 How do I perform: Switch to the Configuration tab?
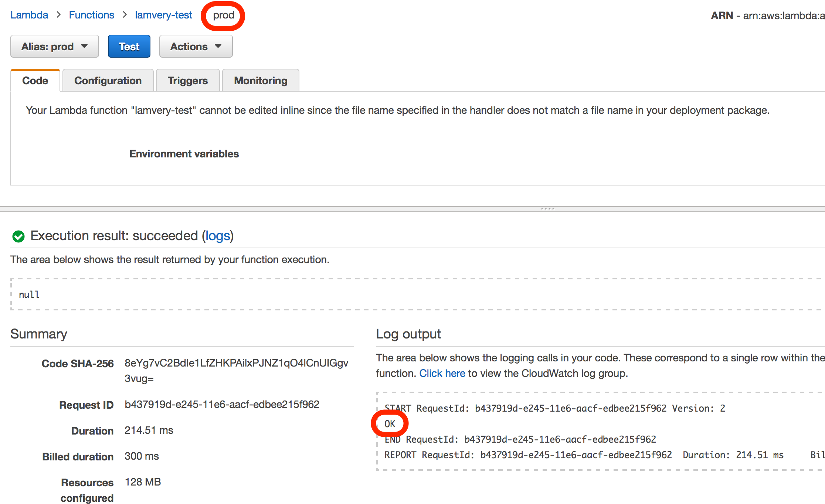click(108, 81)
